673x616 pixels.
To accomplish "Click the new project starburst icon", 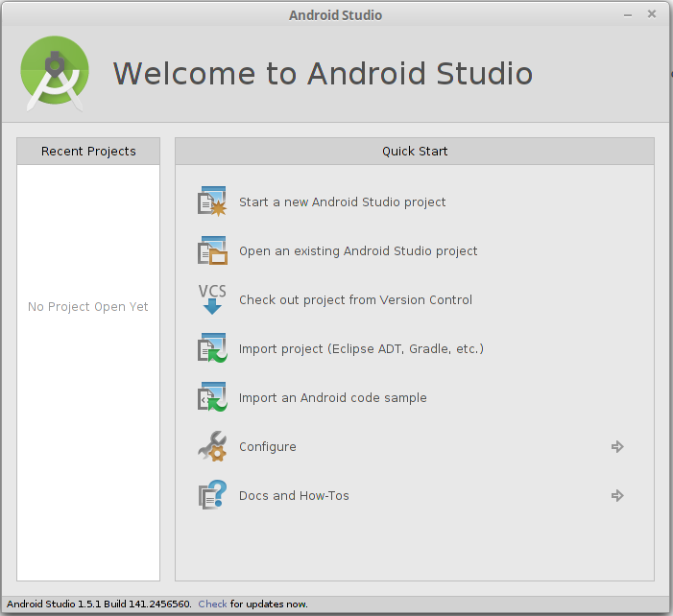I will (x=211, y=202).
